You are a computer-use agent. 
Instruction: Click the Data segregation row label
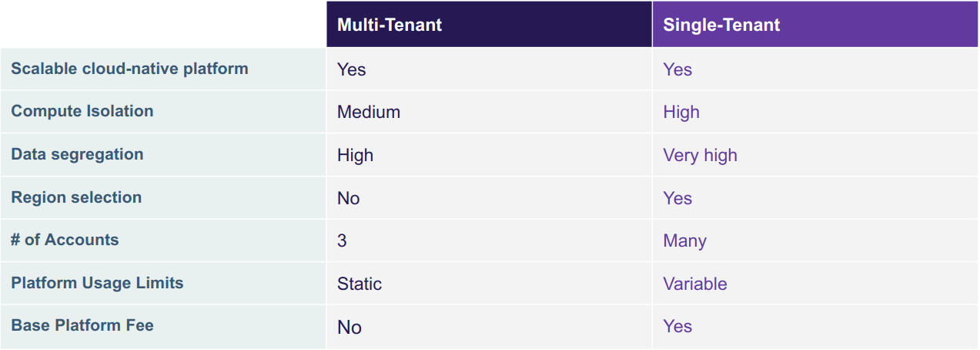click(x=77, y=154)
